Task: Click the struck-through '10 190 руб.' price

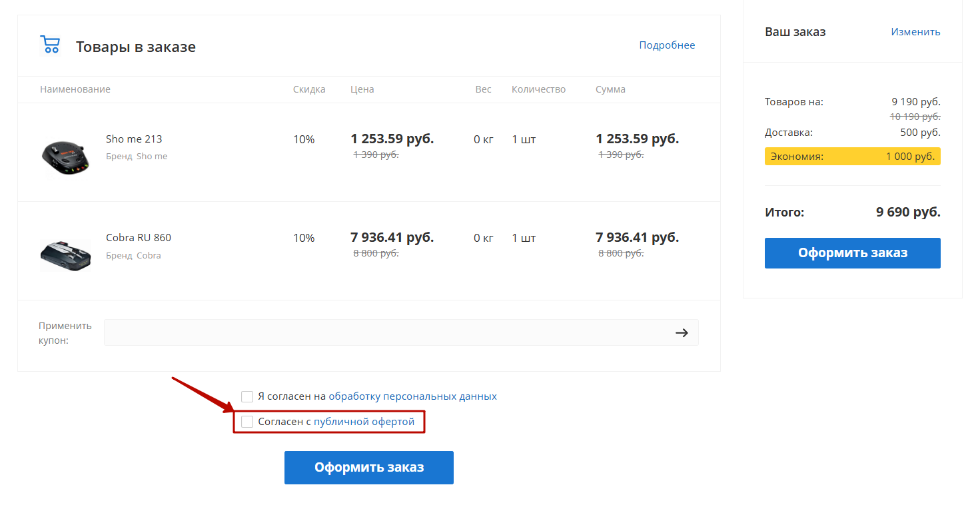Action: 915,117
